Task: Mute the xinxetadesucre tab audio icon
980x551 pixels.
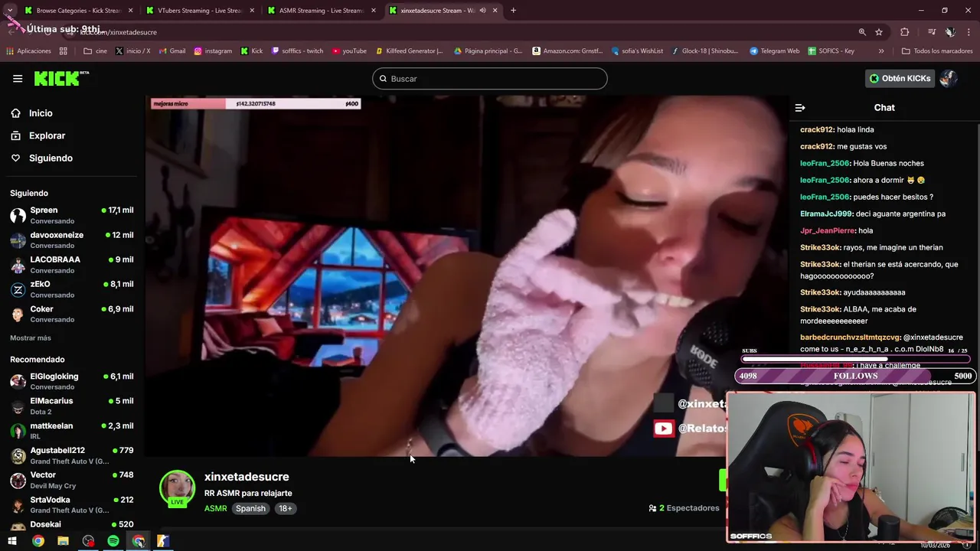Action: [x=482, y=10]
